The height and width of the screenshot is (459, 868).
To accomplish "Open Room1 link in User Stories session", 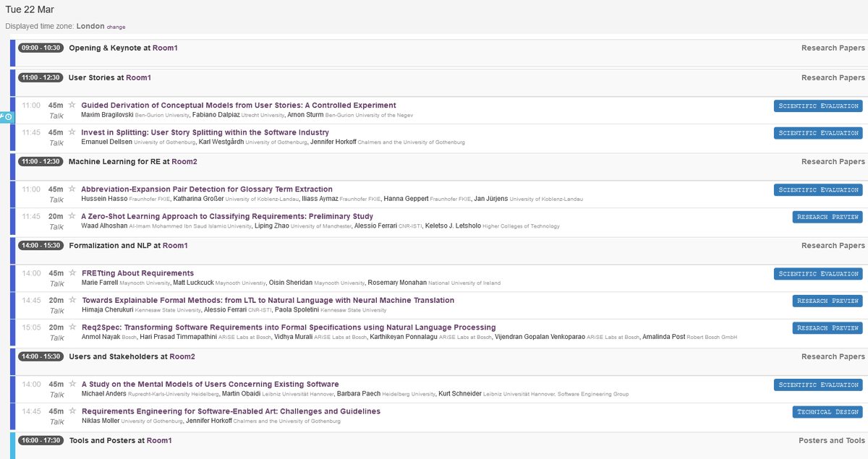I will (x=139, y=77).
